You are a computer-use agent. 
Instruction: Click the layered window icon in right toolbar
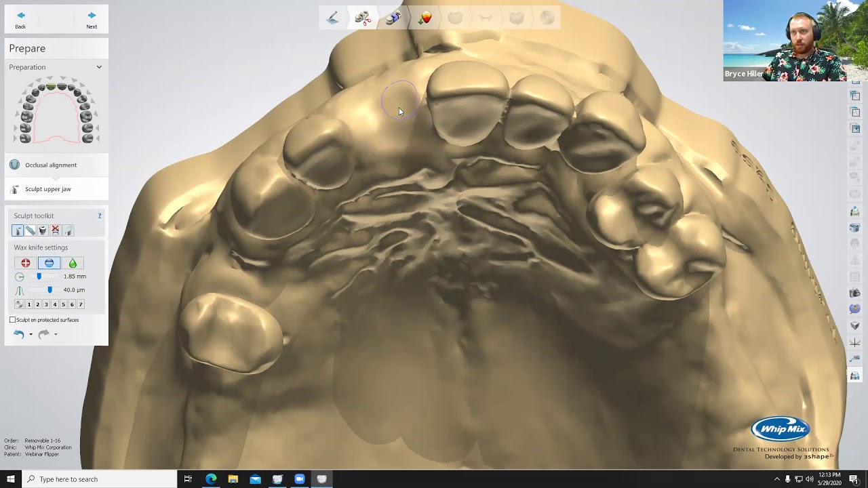click(x=855, y=128)
